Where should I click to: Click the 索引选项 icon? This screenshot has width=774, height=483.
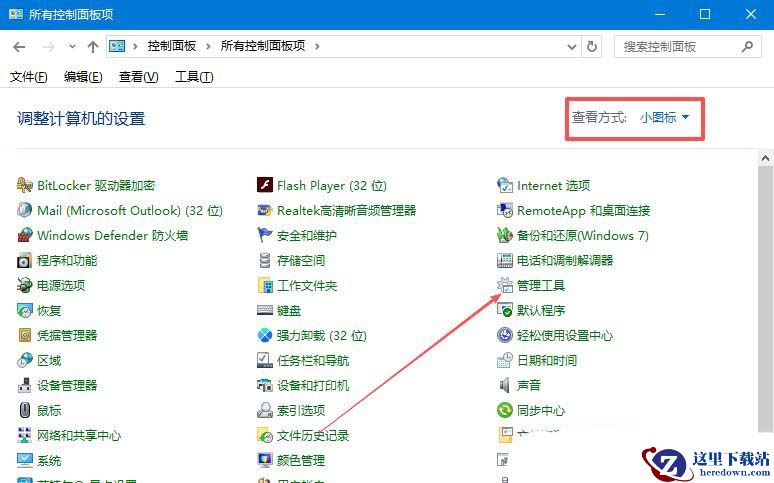click(265, 410)
